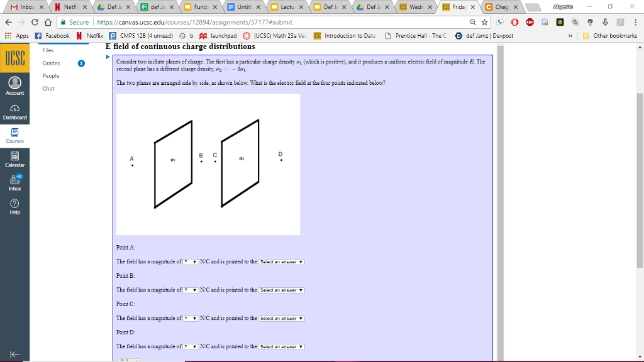The image size is (644, 362).
Task: Open Point A direction Select an answer dropdown
Action: pyautogui.click(x=281, y=262)
